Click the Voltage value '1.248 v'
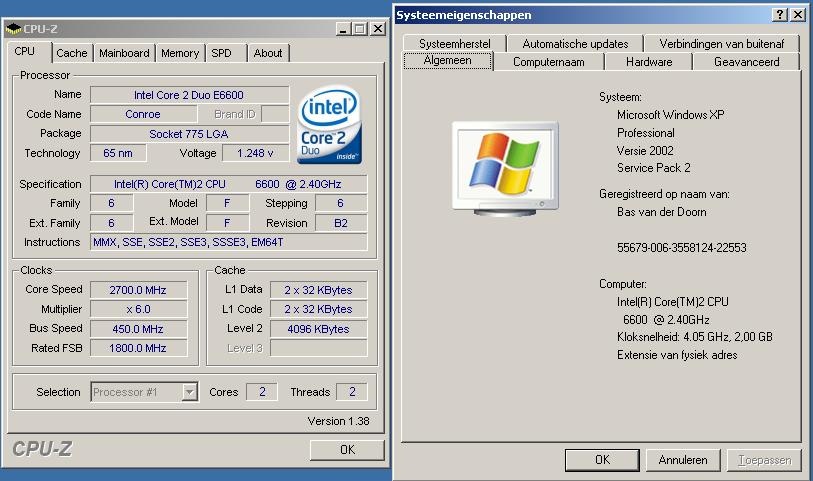This screenshot has height=481, width=813. point(255,153)
